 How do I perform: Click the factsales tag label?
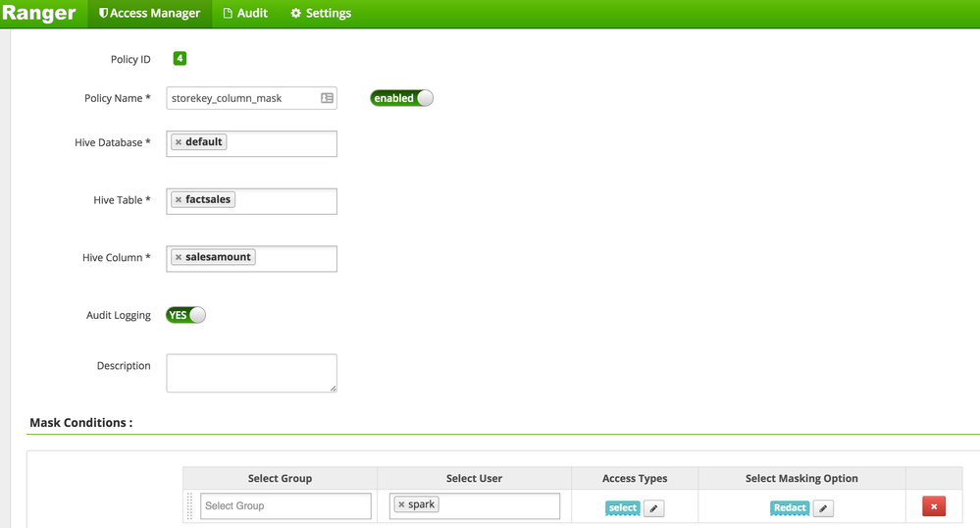click(208, 199)
